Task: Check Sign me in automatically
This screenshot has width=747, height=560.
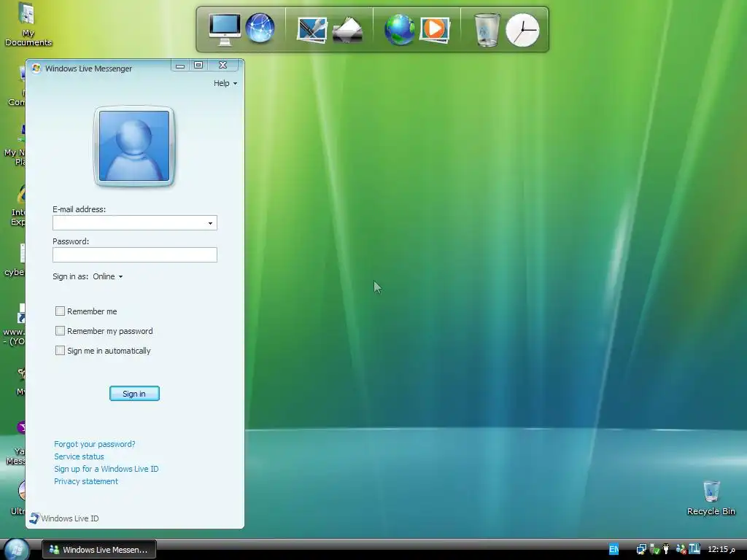Action: tap(60, 351)
